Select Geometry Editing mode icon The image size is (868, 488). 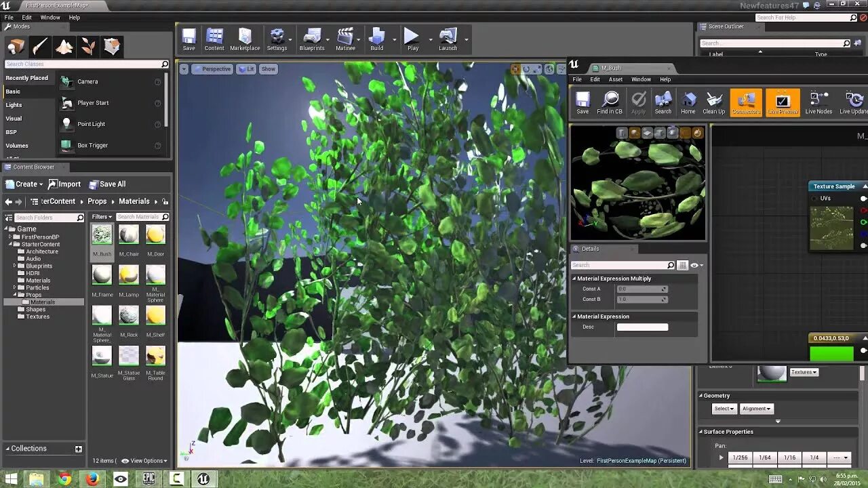point(112,46)
